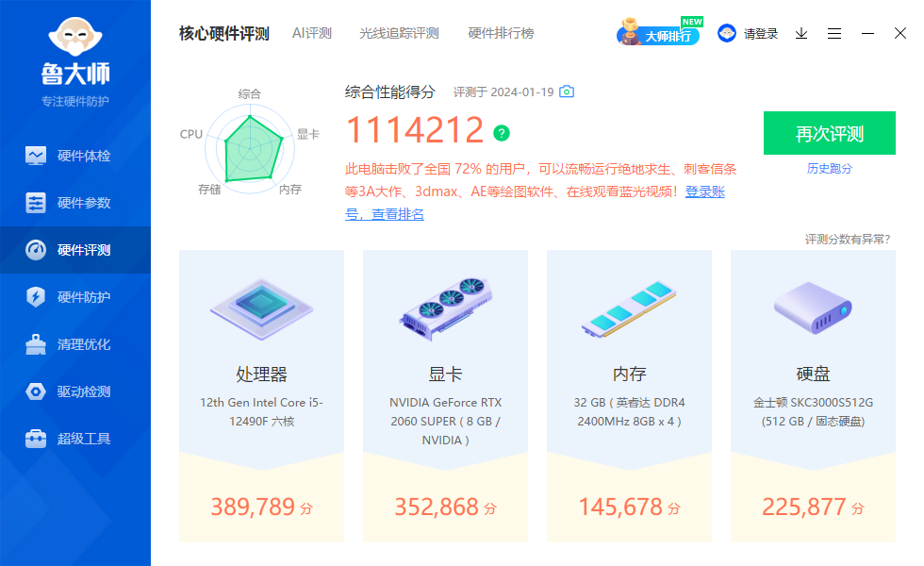Image resolution: width=924 pixels, height=566 pixels.
Task: Switch to the 硬件排行榜 tab
Action: point(501,33)
